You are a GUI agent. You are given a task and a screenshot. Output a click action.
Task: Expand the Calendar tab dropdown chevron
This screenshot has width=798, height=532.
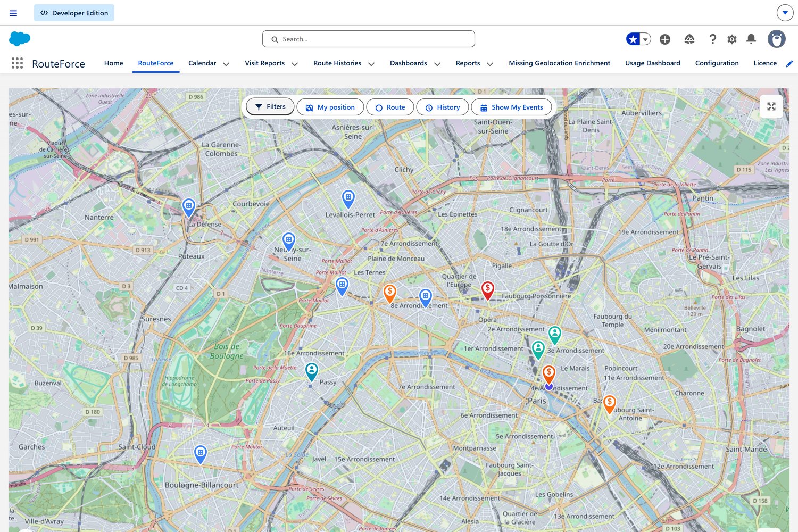pyautogui.click(x=226, y=64)
